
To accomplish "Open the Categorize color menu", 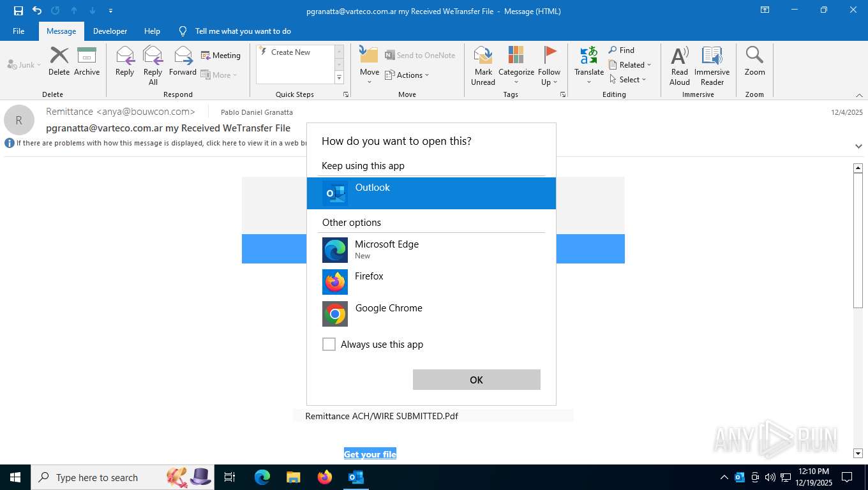I will (x=516, y=66).
